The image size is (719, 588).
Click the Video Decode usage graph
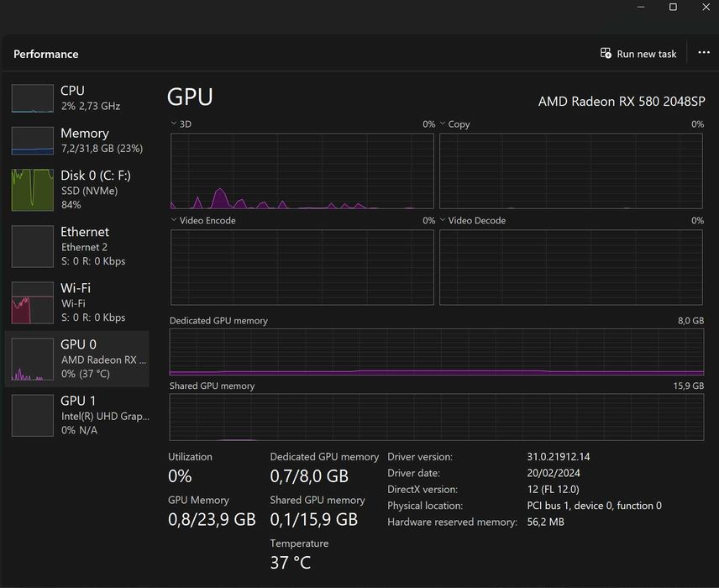[x=571, y=267]
